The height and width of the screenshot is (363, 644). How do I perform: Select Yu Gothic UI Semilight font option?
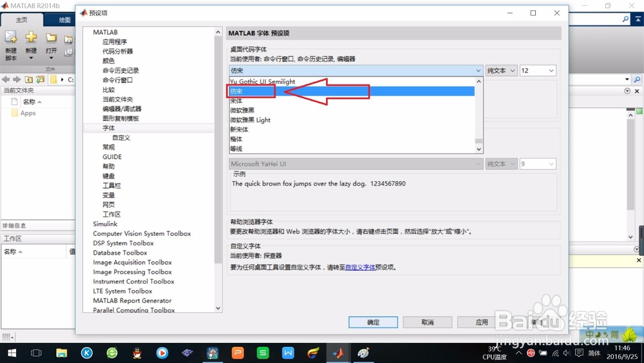coord(352,81)
